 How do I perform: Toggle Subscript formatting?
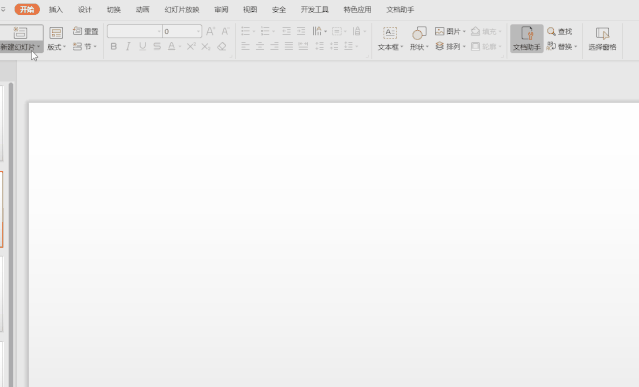click(x=206, y=46)
